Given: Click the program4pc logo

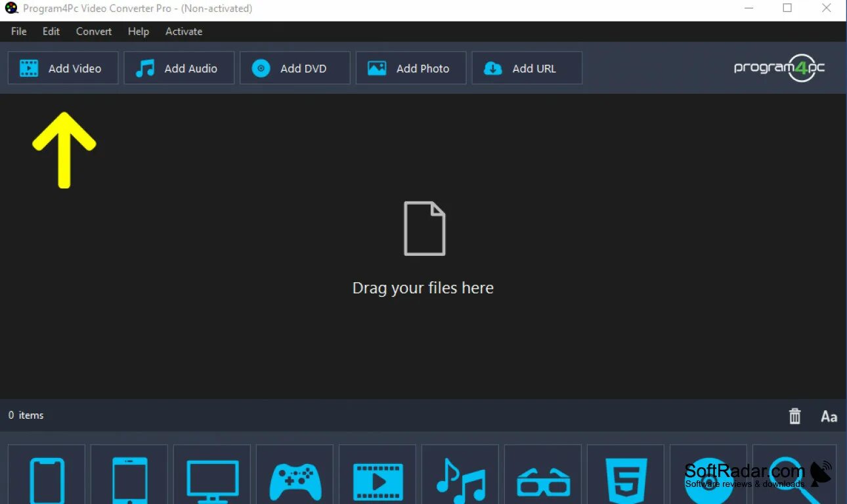Looking at the screenshot, I should pos(779,68).
